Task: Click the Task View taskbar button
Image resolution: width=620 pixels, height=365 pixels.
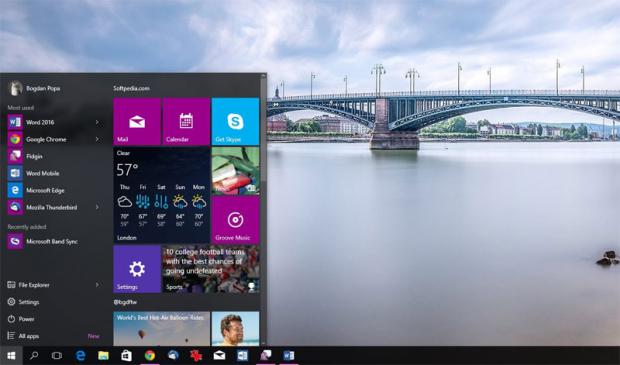Action: [x=57, y=356]
